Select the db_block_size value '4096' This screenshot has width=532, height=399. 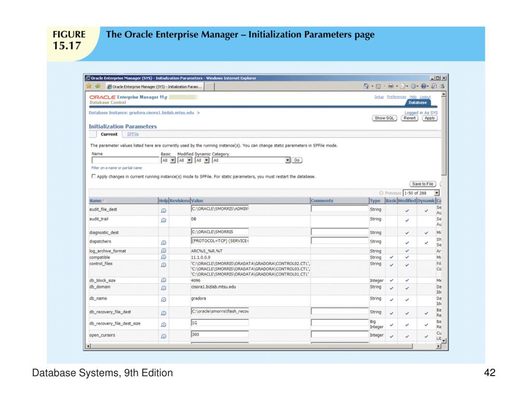[x=196, y=280]
